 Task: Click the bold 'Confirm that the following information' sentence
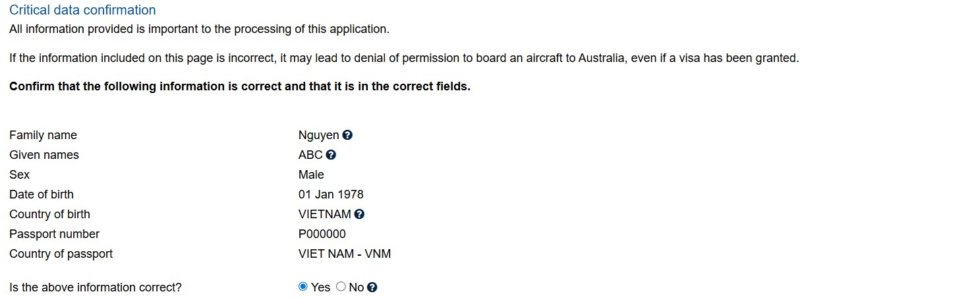[240, 86]
